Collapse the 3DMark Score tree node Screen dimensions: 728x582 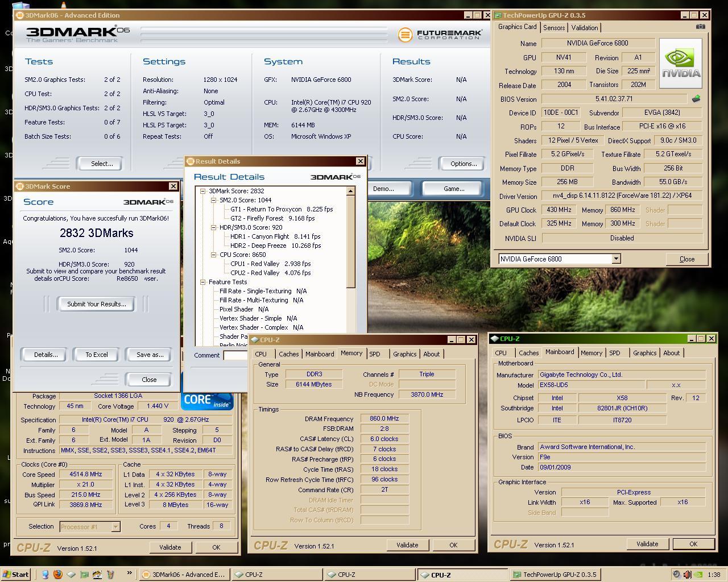[202, 191]
